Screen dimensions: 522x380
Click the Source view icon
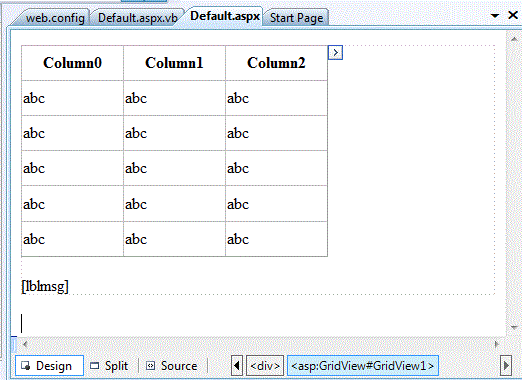point(151,366)
